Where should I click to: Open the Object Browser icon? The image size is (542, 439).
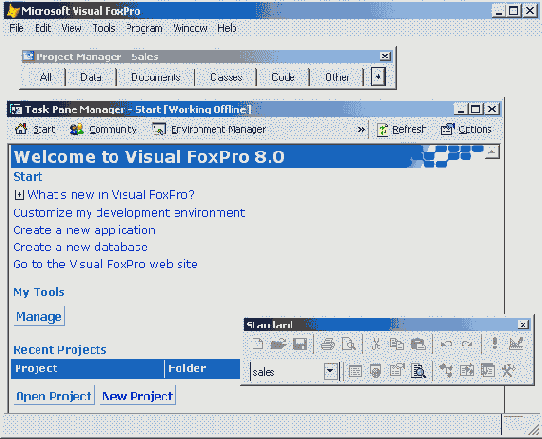click(x=467, y=371)
